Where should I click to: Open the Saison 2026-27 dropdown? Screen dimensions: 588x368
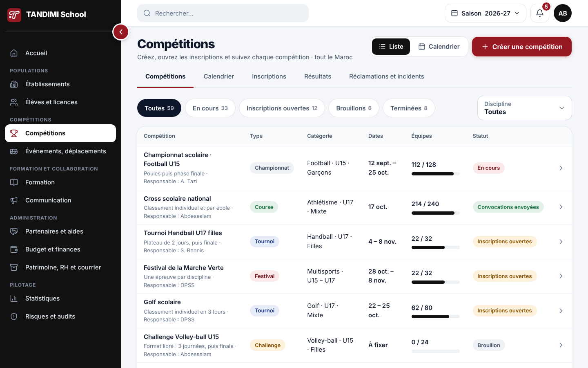pyautogui.click(x=486, y=13)
